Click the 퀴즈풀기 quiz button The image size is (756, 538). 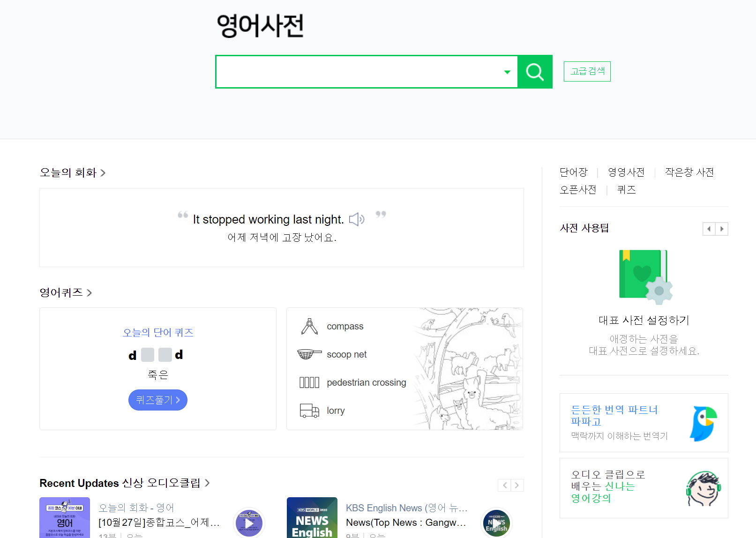pos(158,400)
